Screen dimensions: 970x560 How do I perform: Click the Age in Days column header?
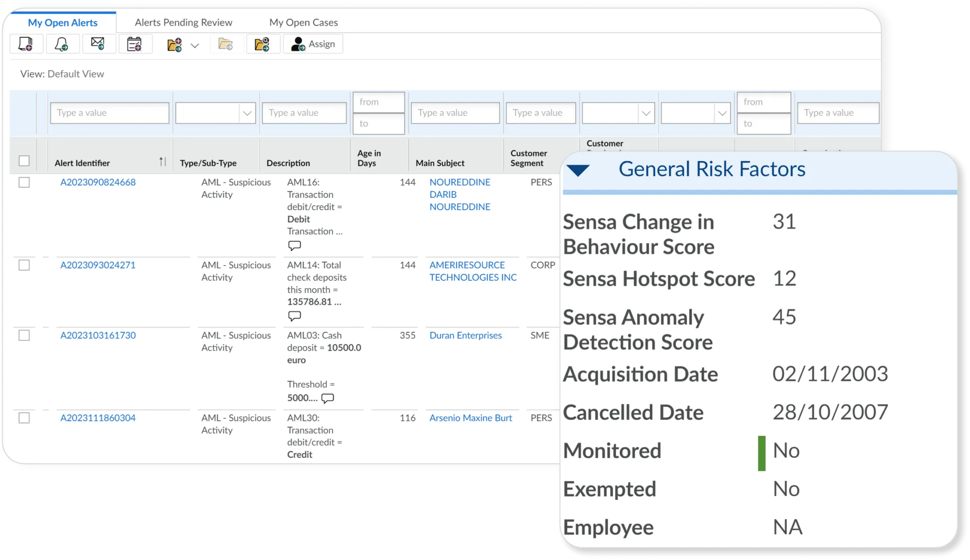tap(369, 158)
